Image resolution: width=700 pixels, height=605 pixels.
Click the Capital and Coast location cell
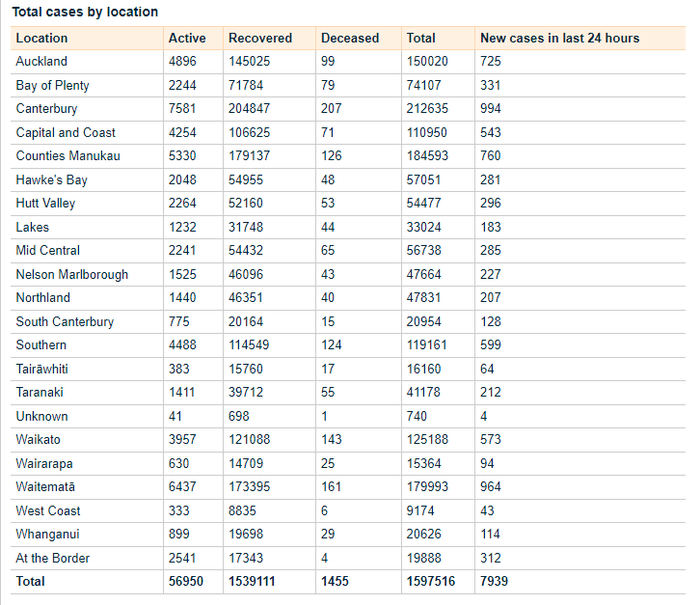tap(66, 132)
